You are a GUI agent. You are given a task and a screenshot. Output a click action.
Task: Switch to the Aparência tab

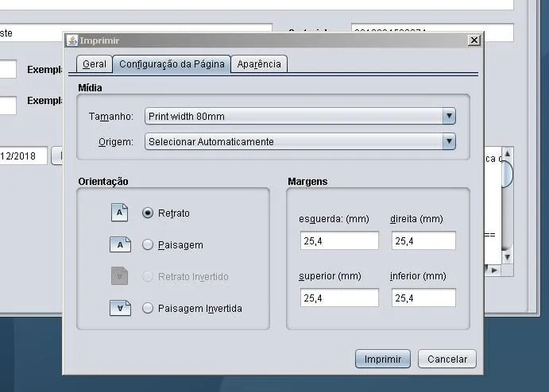click(259, 64)
